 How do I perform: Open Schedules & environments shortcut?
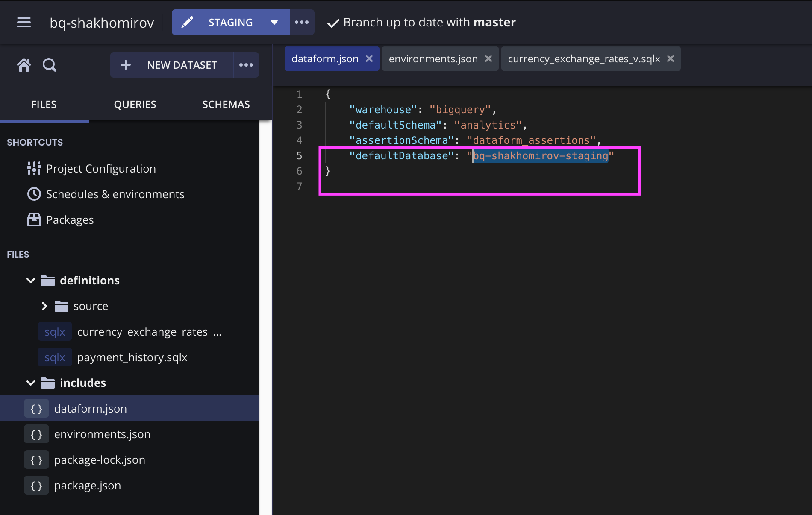pyautogui.click(x=115, y=194)
